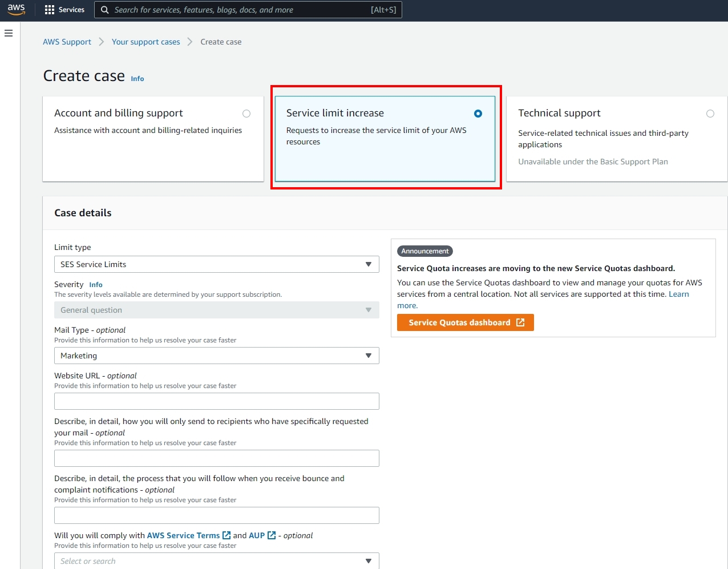
Task: Open the Learn more link in announcement
Action: click(679, 294)
